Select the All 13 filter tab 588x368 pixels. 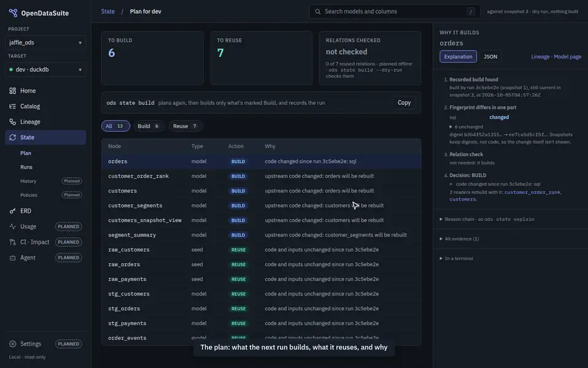click(116, 126)
